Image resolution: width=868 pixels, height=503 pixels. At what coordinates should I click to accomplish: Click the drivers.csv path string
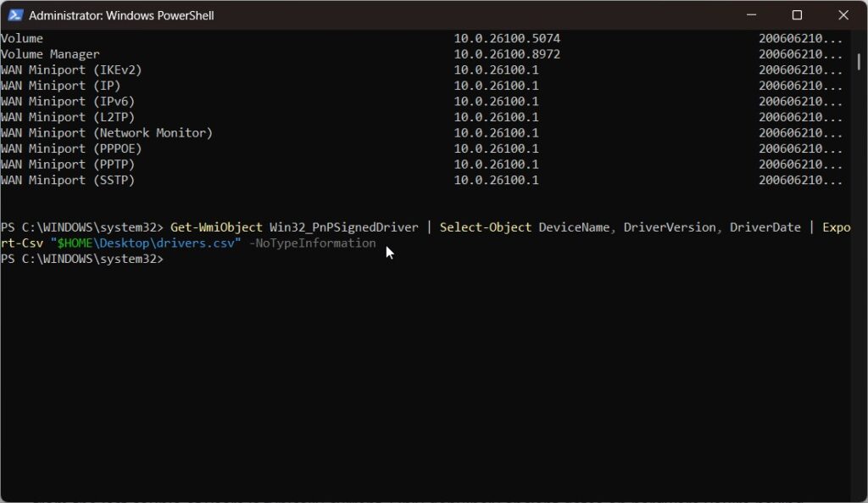(146, 243)
